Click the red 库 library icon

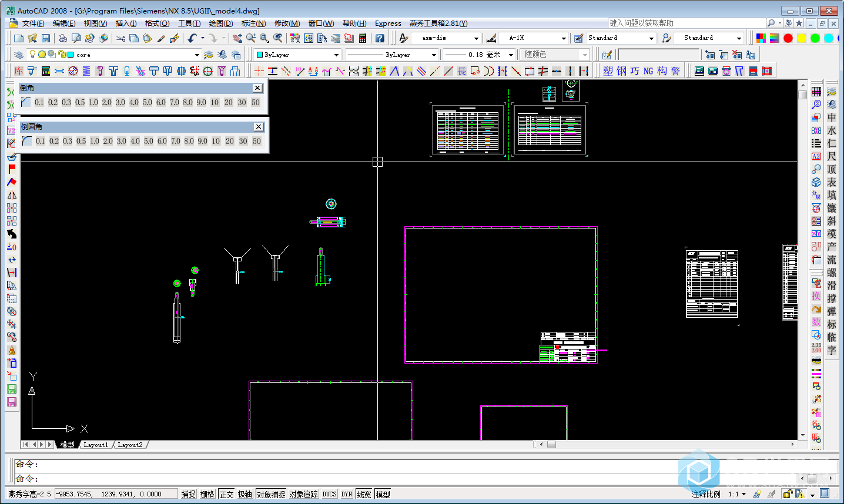pyautogui.click(x=19, y=71)
